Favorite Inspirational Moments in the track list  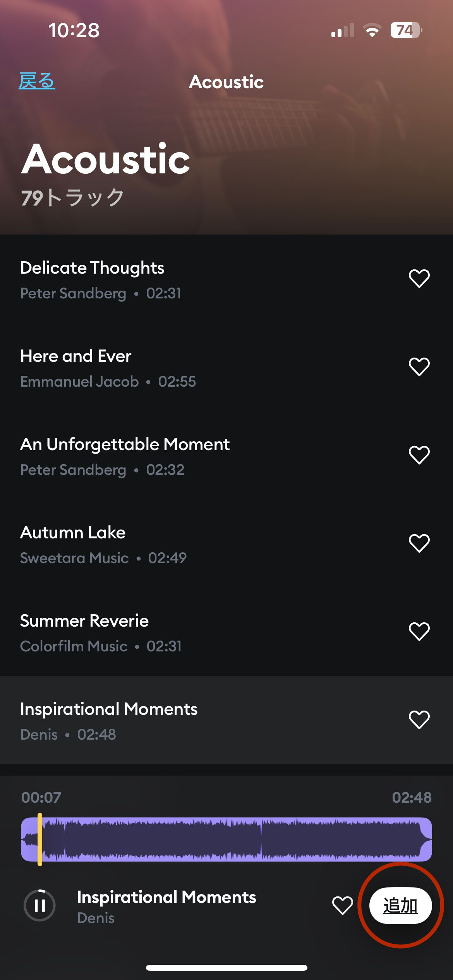click(419, 720)
